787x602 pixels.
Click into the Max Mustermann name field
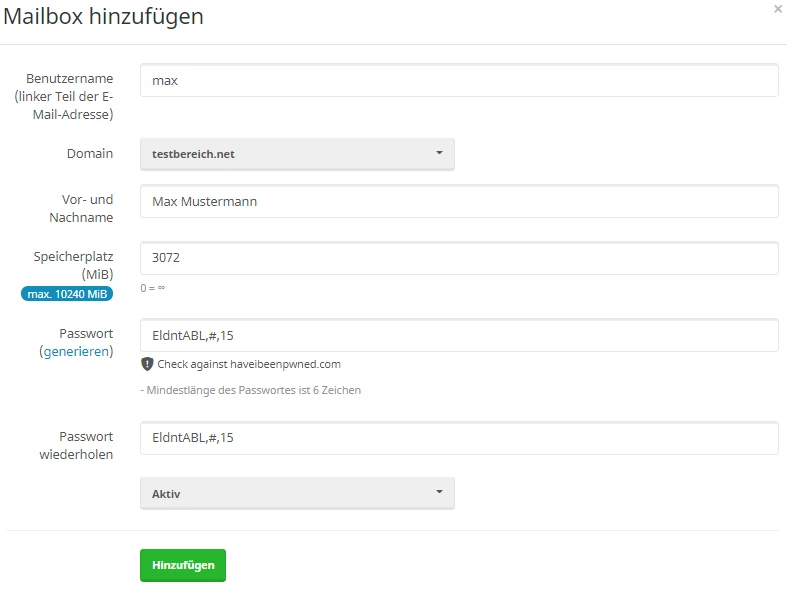pos(458,201)
